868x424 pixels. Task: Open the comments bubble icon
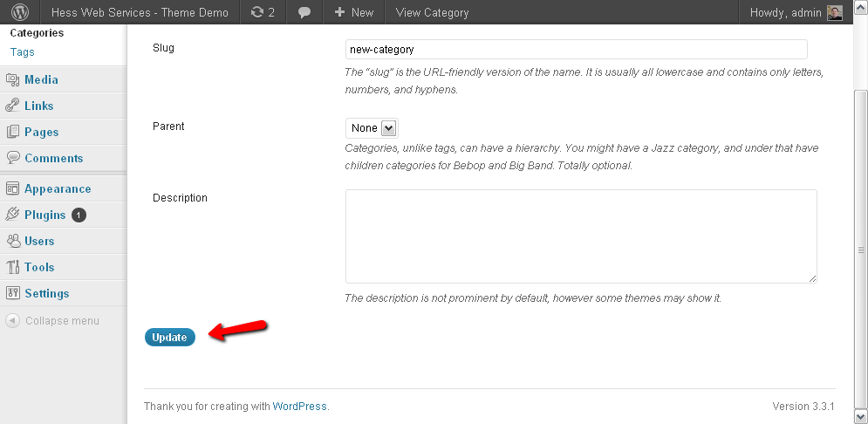pyautogui.click(x=304, y=13)
